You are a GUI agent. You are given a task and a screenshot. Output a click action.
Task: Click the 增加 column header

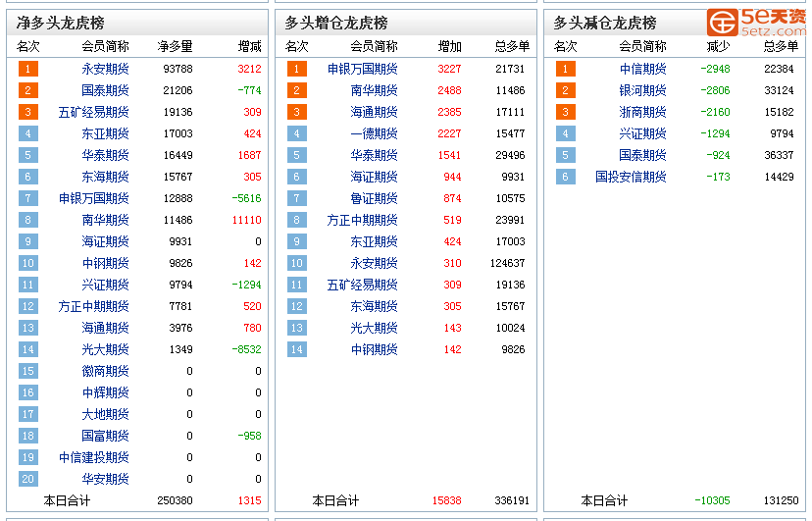click(449, 47)
